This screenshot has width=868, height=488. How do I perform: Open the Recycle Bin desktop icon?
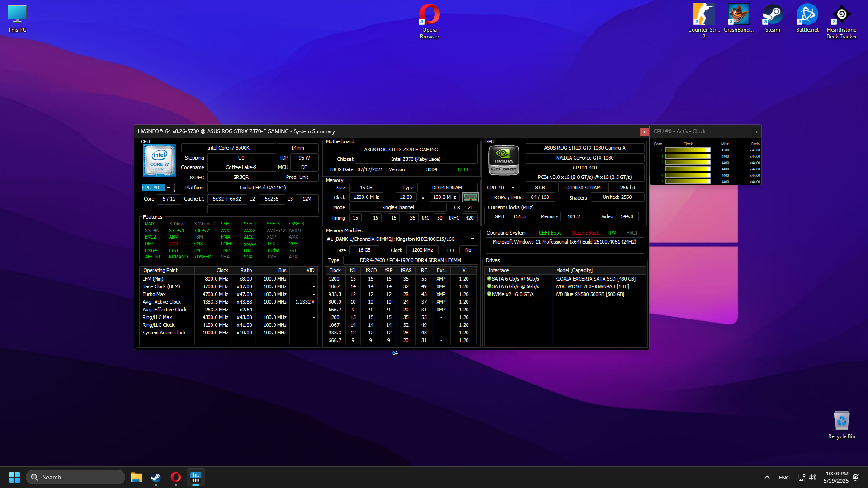pos(841,425)
